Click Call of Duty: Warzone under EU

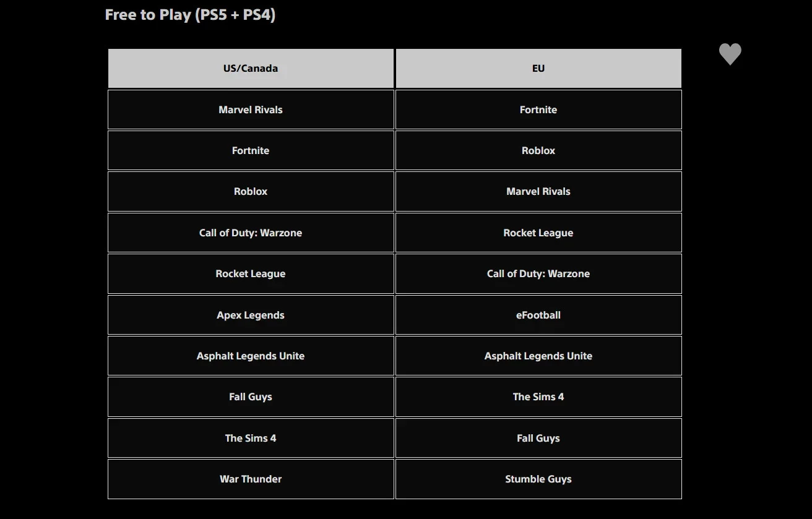coord(538,273)
